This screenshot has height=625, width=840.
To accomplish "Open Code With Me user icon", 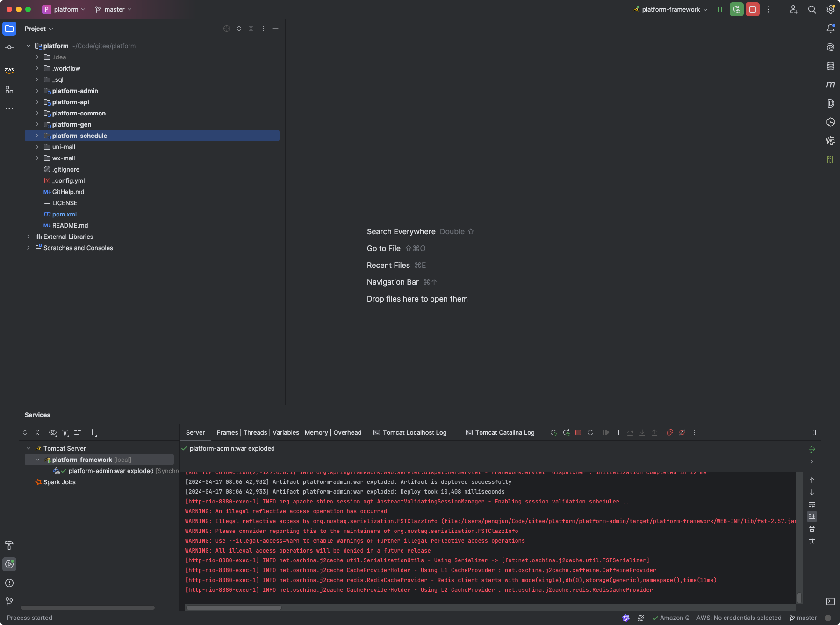I will (x=794, y=9).
